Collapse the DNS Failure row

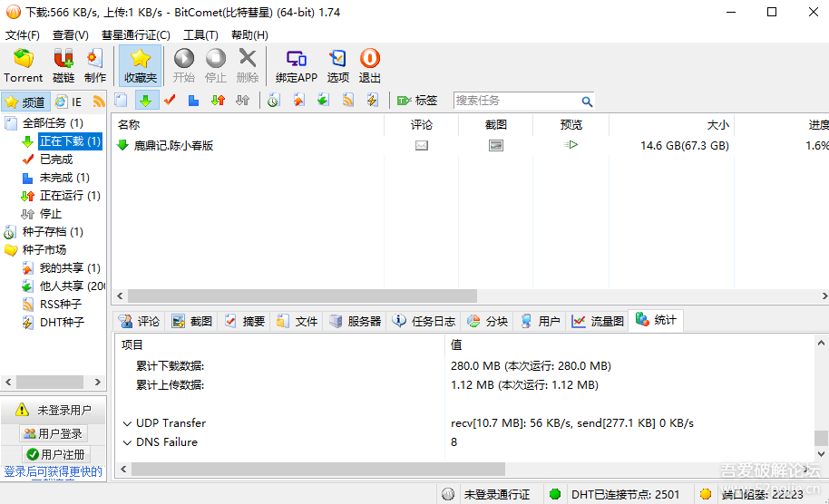(127, 442)
